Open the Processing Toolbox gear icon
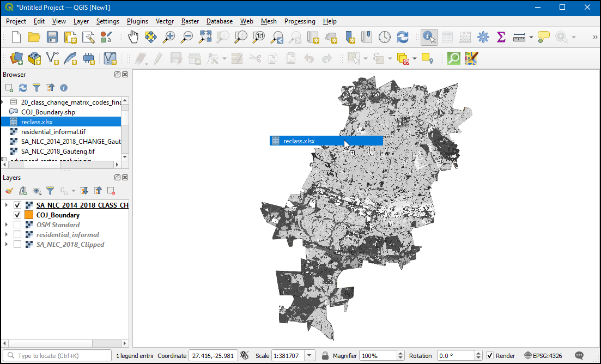 tap(483, 37)
